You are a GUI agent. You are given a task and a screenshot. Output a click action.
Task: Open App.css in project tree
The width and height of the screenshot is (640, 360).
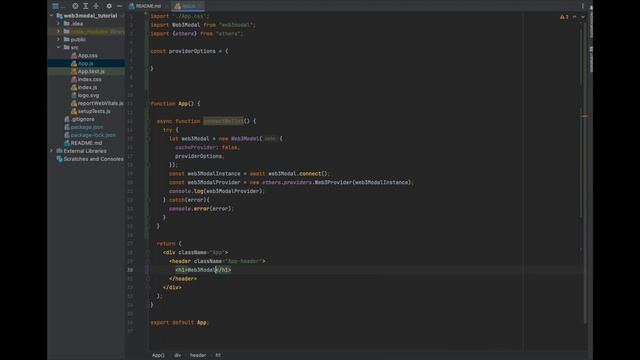[87, 56]
